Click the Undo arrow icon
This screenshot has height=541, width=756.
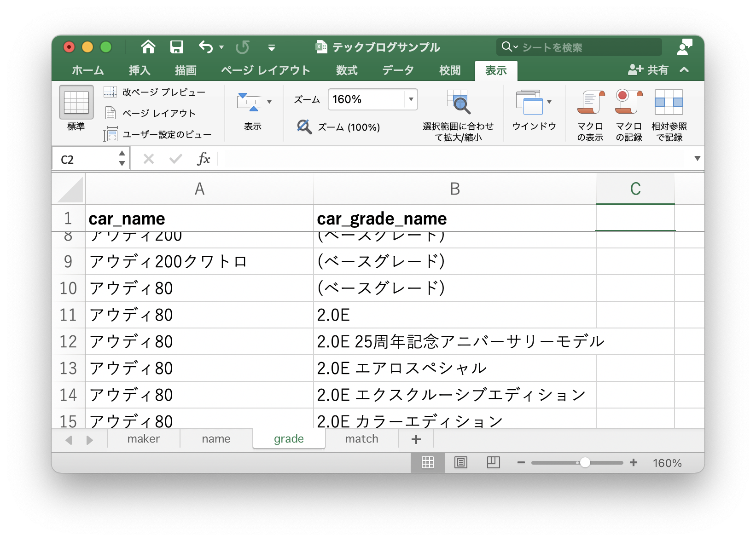pos(206,47)
